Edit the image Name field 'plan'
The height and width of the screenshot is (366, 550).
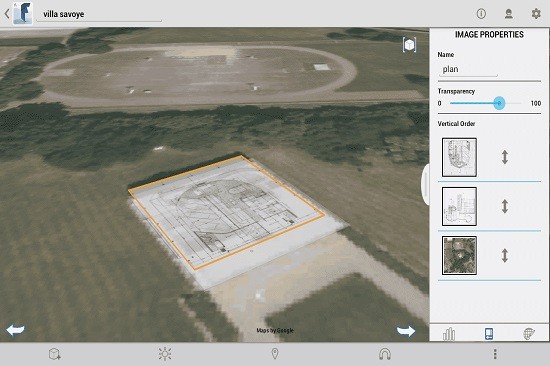pyautogui.click(x=468, y=69)
